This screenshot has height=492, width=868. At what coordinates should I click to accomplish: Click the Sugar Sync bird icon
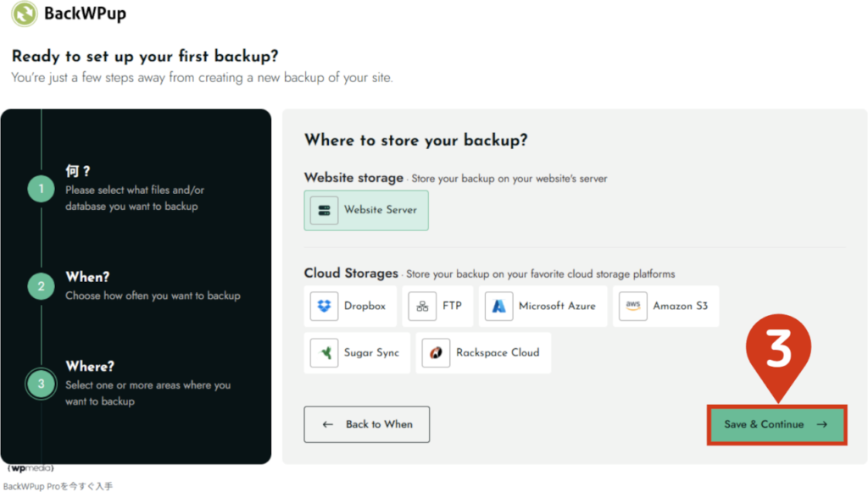click(x=325, y=352)
